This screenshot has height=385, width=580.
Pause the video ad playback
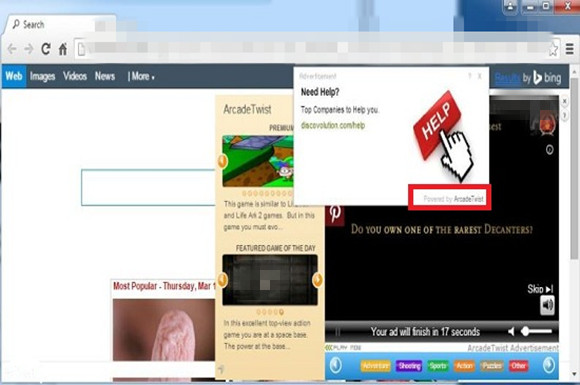337,332
